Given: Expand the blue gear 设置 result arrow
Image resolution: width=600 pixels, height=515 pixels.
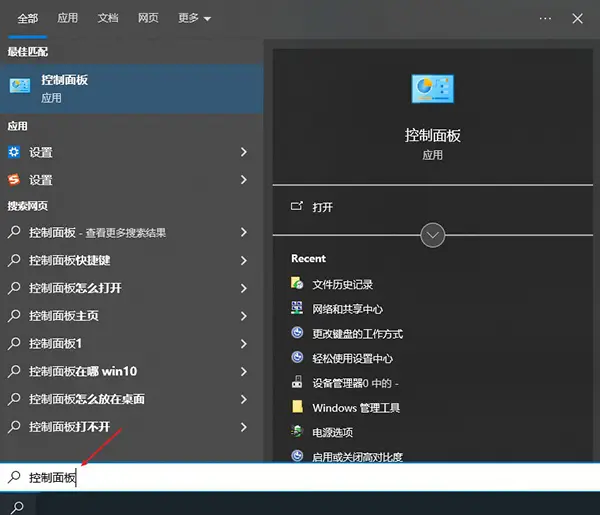Looking at the screenshot, I should pos(244,152).
